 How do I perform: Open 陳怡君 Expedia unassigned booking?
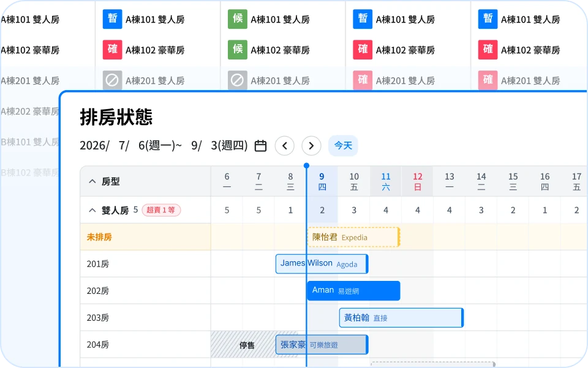click(x=353, y=237)
